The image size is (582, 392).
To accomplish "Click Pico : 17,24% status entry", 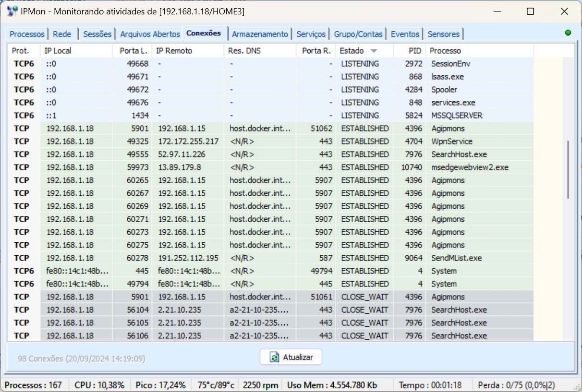I will point(160,385).
